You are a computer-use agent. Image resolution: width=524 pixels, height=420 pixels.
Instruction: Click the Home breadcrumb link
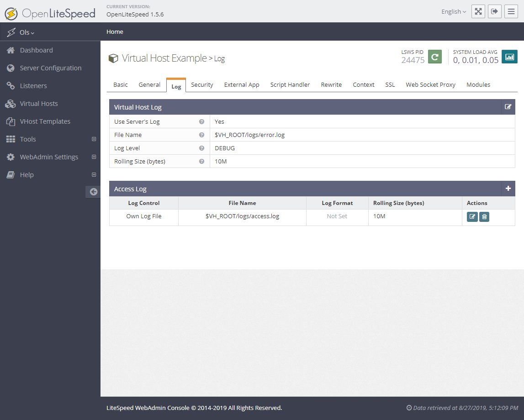(x=115, y=31)
